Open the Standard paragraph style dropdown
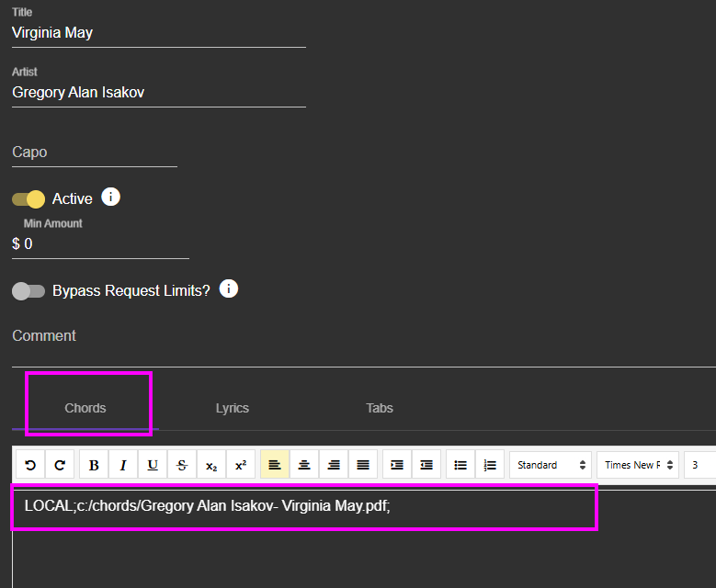Viewport: 716px width, 588px height. click(x=551, y=465)
